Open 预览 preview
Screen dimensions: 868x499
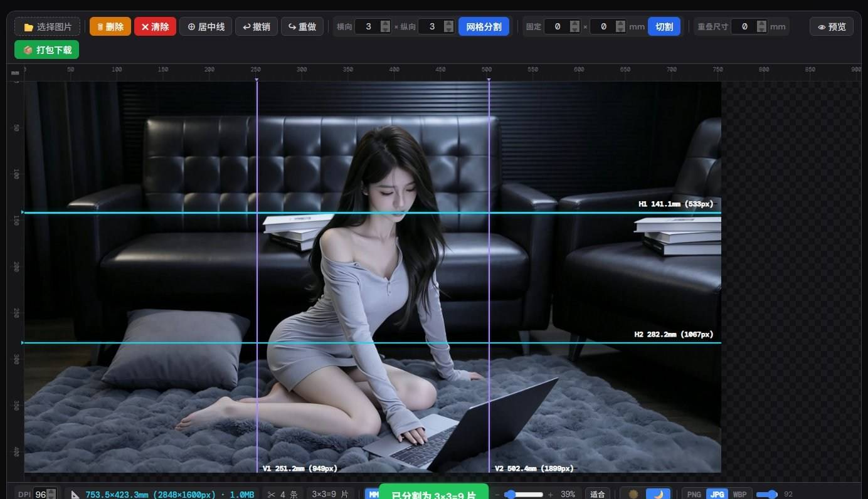[x=832, y=27]
